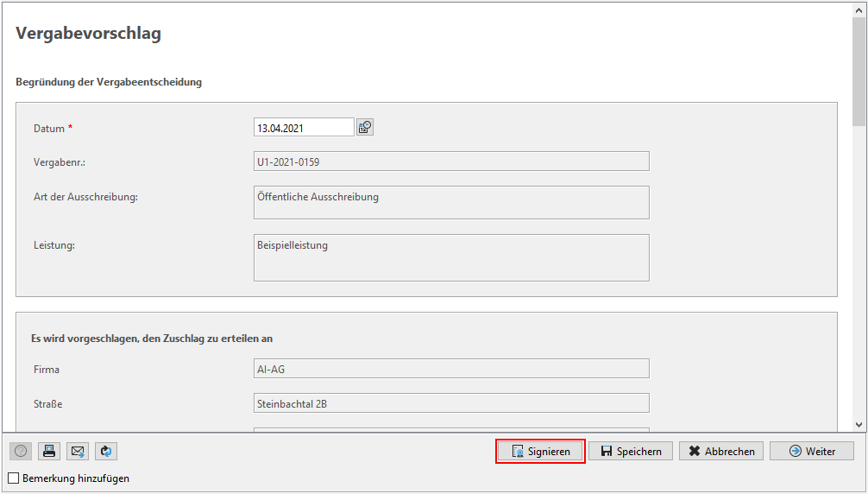This screenshot has height=494, width=868.
Task: Click the Vergabenr. field with U1-2021-0159
Action: 451,161
